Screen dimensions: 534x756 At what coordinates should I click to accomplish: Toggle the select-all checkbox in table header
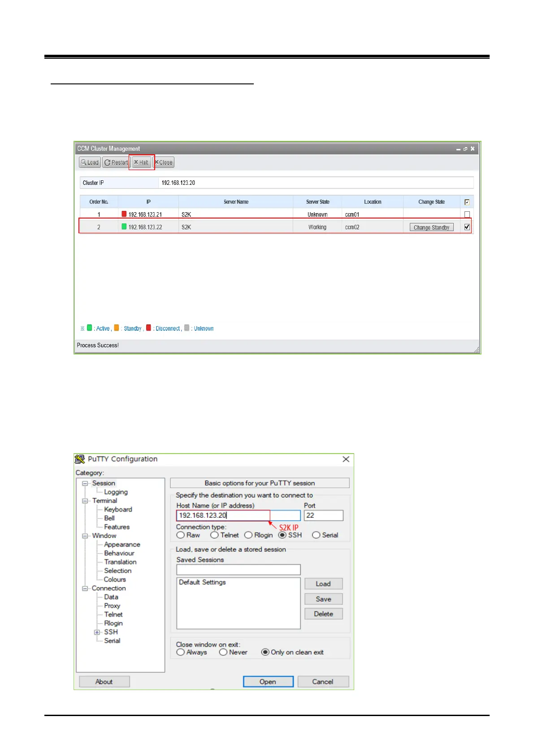[x=467, y=202]
